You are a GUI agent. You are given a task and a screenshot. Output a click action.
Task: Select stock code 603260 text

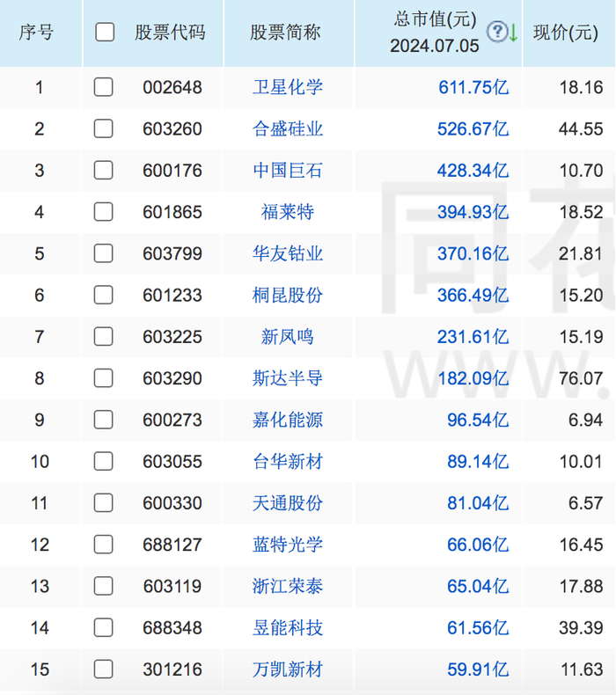click(x=172, y=129)
